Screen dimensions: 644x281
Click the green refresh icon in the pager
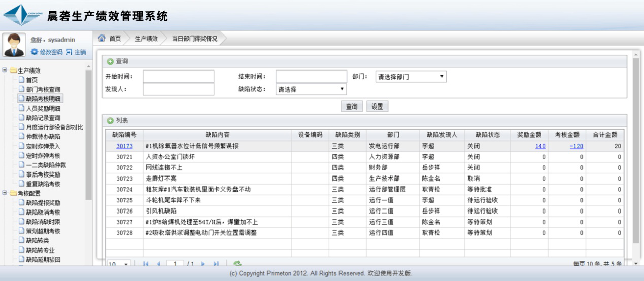[x=237, y=264]
